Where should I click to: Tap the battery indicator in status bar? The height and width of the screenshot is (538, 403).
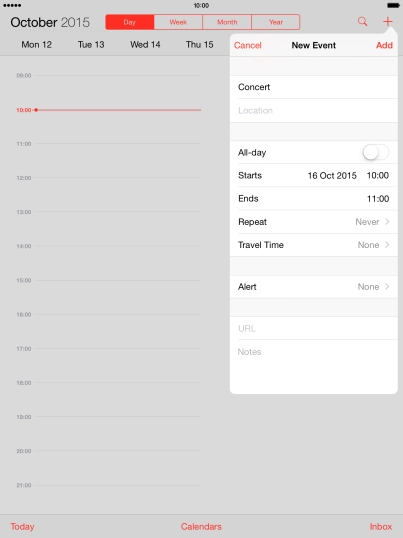click(393, 5)
